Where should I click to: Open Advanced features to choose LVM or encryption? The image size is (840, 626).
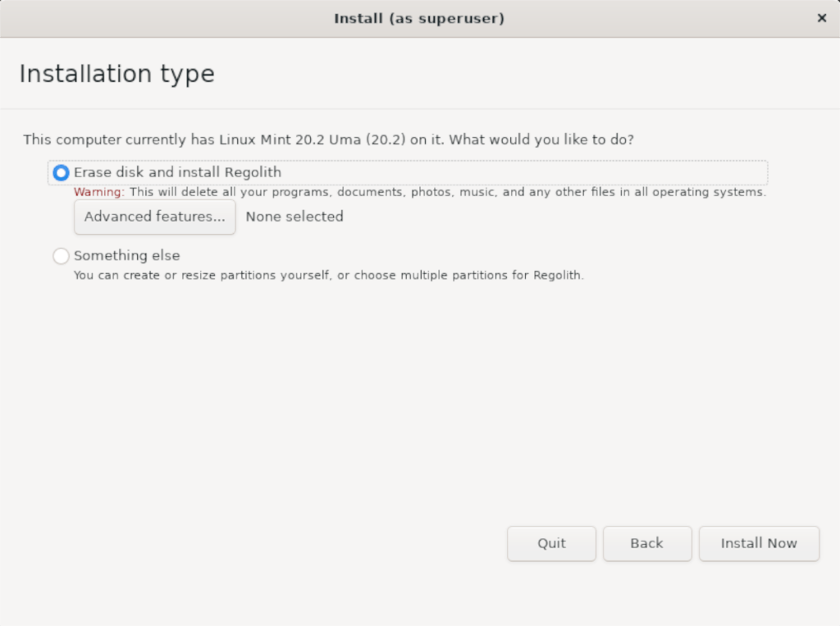click(x=154, y=217)
